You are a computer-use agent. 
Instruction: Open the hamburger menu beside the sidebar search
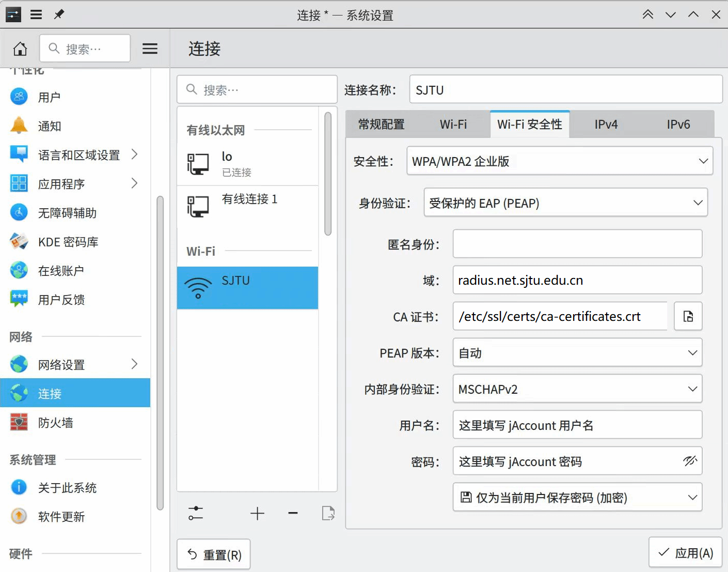click(150, 49)
